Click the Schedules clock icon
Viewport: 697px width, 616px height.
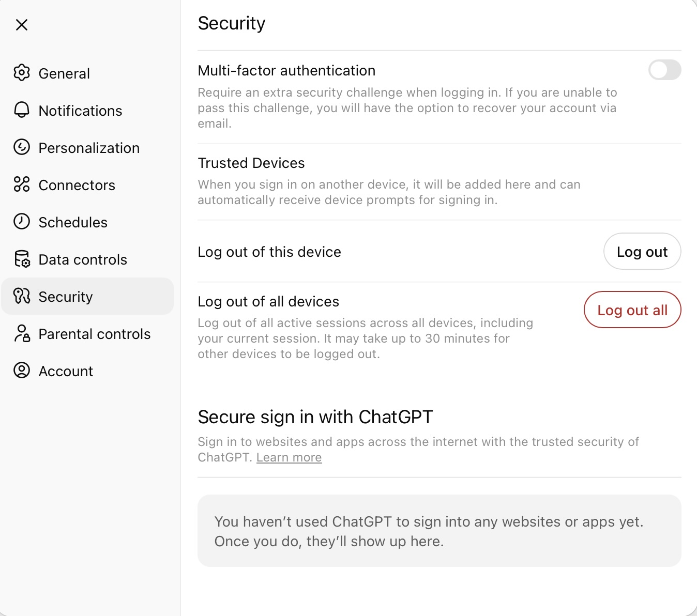click(x=22, y=222)
